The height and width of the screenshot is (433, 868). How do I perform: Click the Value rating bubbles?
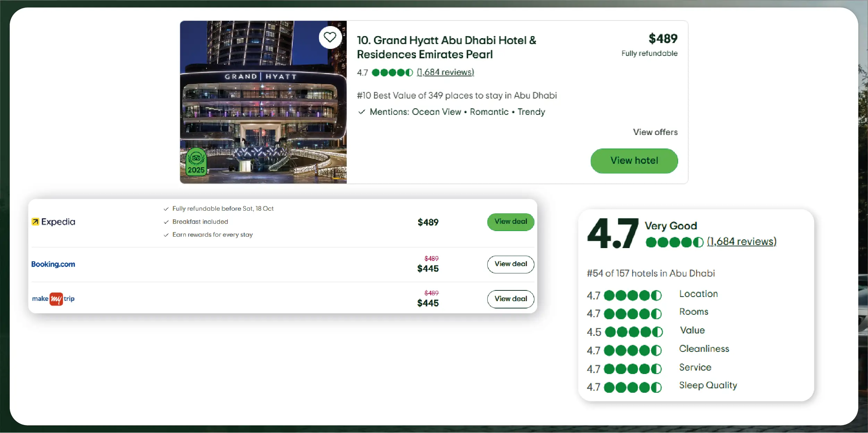pos(634,332)
